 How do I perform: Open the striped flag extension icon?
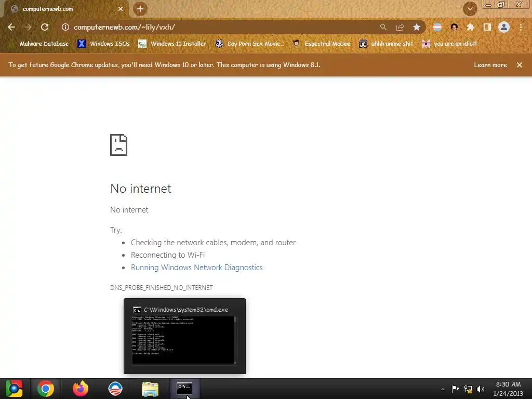pos(437,27)
